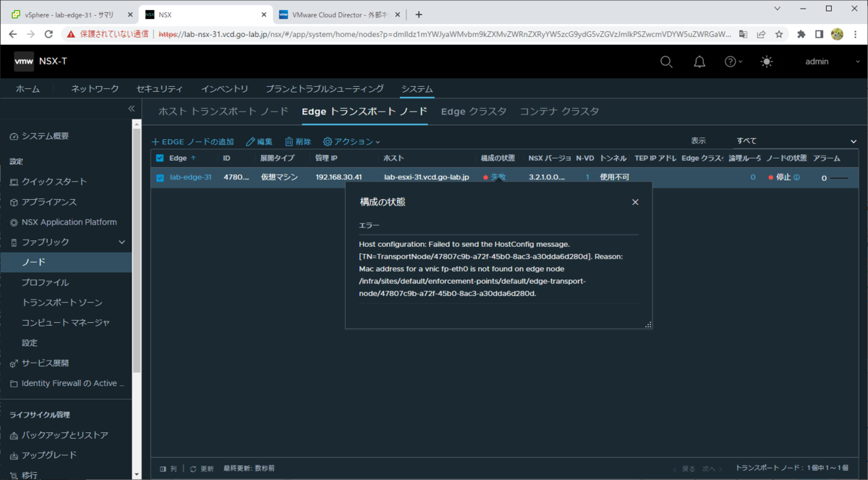Open the コンテナ クラスタ tab
This screenshot has width=868, height=480.
560,111
